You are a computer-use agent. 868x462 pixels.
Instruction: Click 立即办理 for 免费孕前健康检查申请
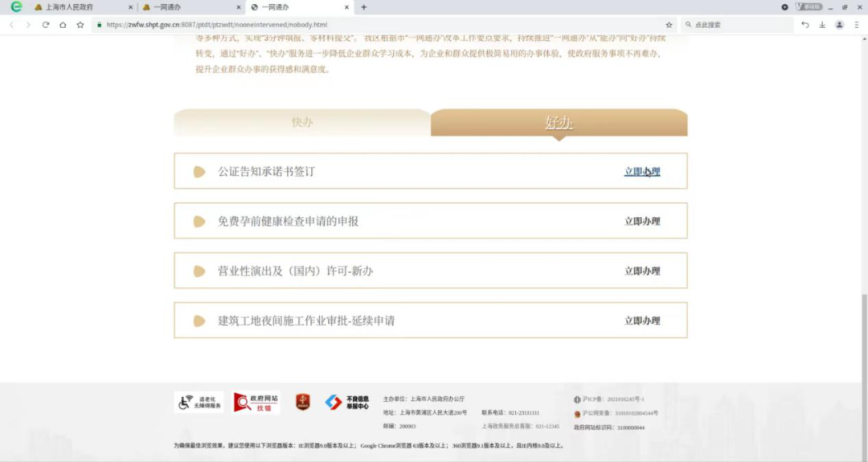coord(641,222)
